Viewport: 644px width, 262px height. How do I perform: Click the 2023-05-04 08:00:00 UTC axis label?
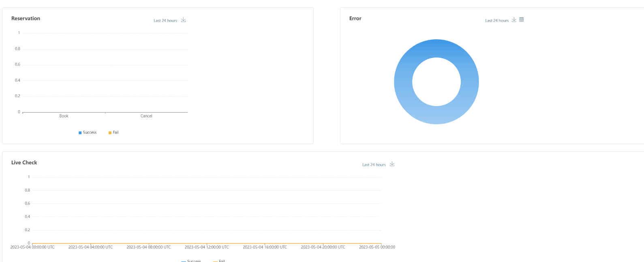click(x=149, y=247)
